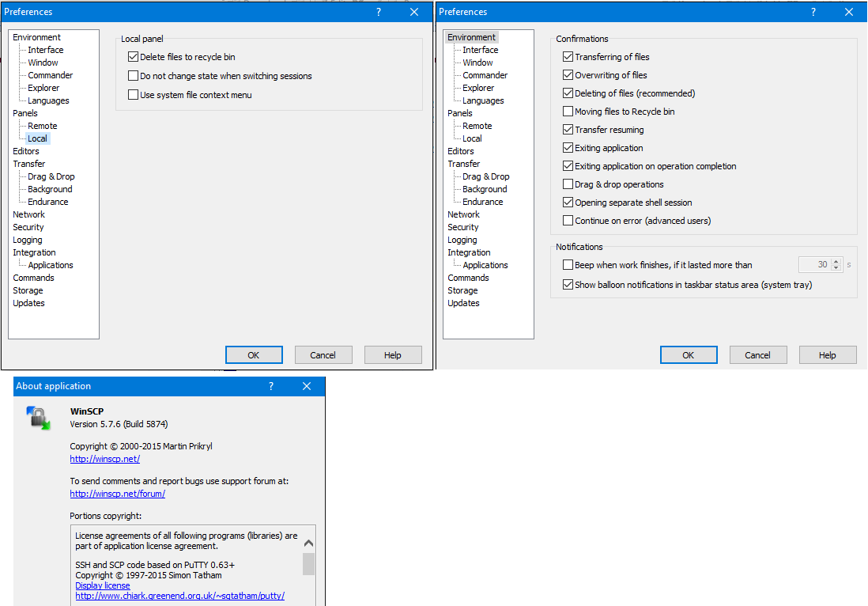Click Cancel in the right Preferences dialog
This screenshot has width=868, height=606.
click(x=757, y=355)
